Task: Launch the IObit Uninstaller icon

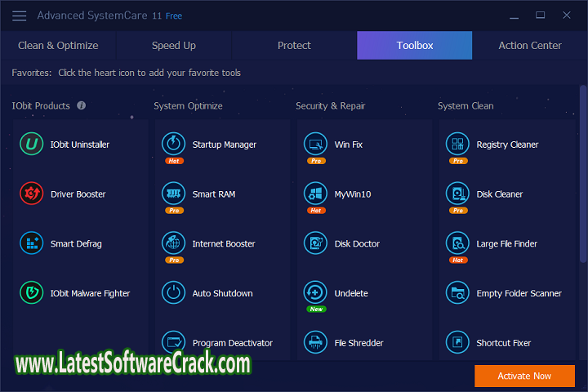Action: (32, 144)
